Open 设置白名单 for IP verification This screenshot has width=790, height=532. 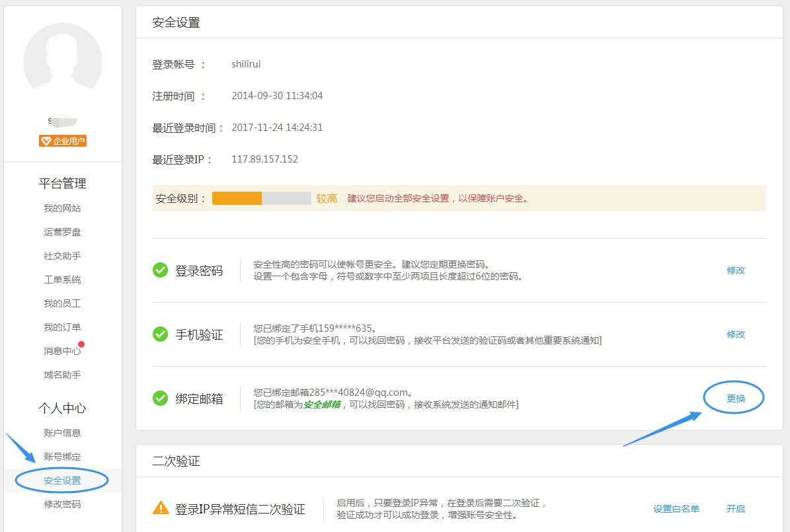(x=676, y=508)
